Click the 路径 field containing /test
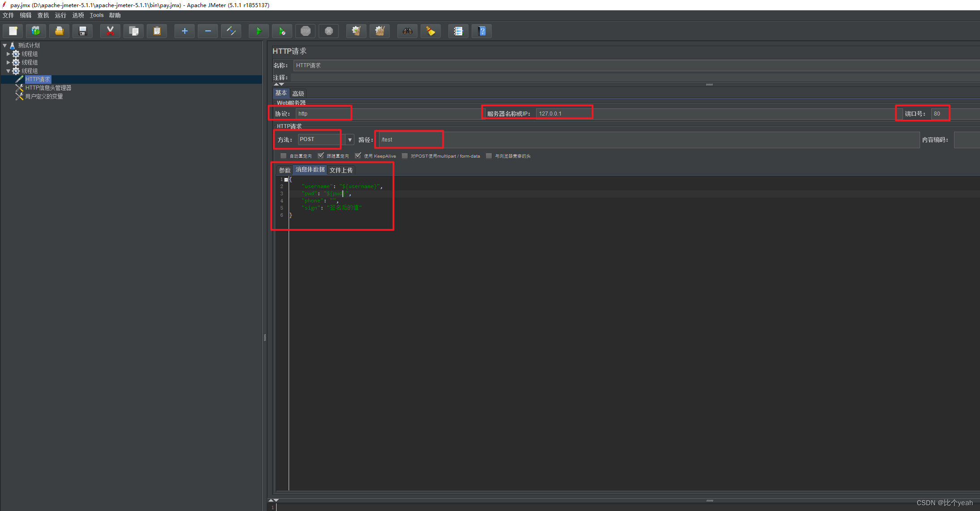Screen dimensions: 980x511 coord(649,140)
